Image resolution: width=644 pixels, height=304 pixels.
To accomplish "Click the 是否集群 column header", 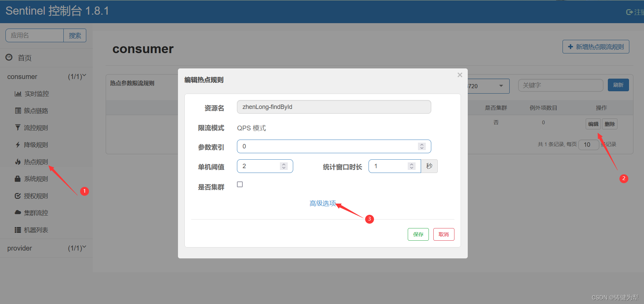I will 496,108.
